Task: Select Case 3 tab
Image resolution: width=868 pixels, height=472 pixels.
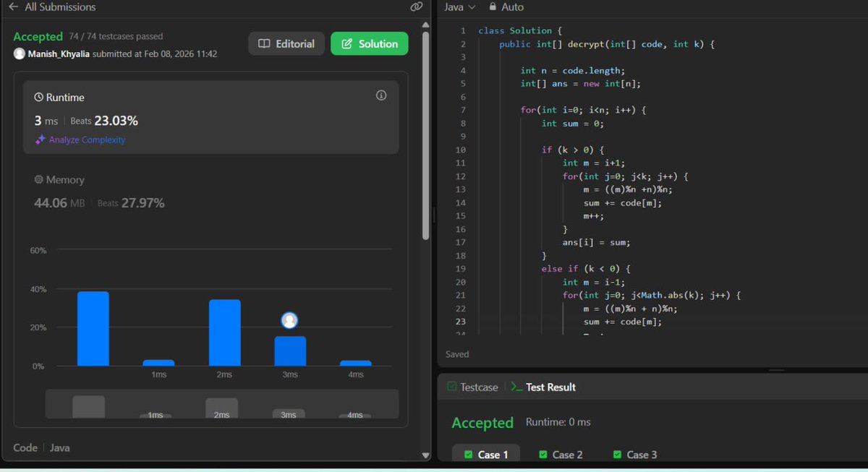Action: (x=635, y=454)
